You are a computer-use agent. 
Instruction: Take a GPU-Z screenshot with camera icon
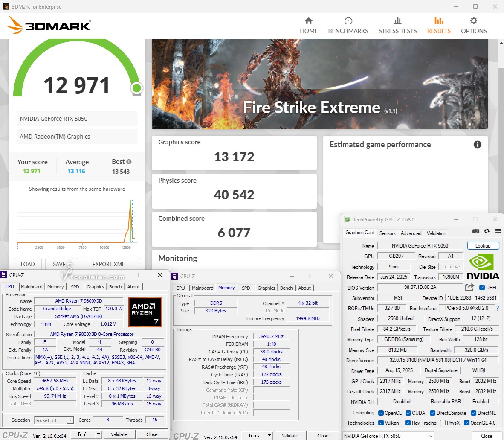pos(476,231)
